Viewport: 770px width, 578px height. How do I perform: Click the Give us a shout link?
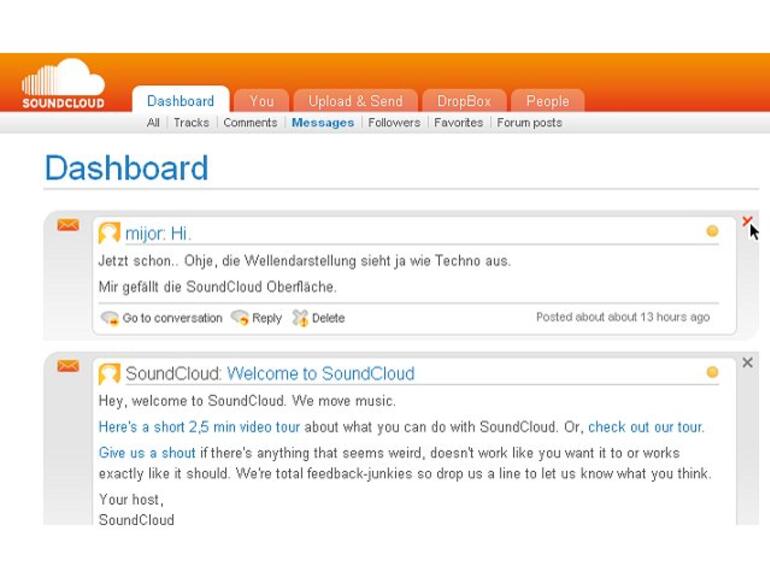(147, 453)
